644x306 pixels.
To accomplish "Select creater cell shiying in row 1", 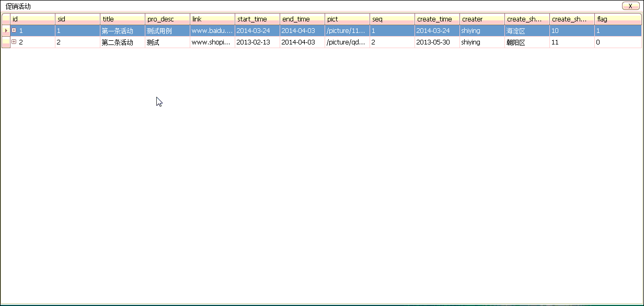I will (482, 31).
